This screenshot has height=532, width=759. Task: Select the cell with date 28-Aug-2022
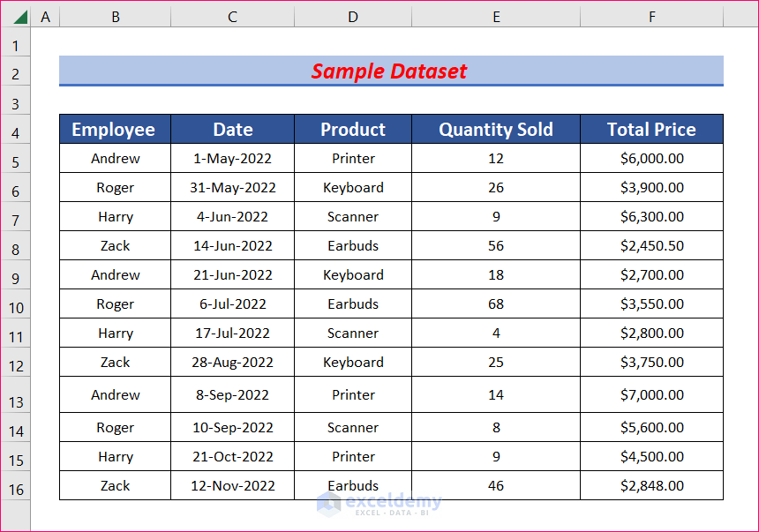232,362
